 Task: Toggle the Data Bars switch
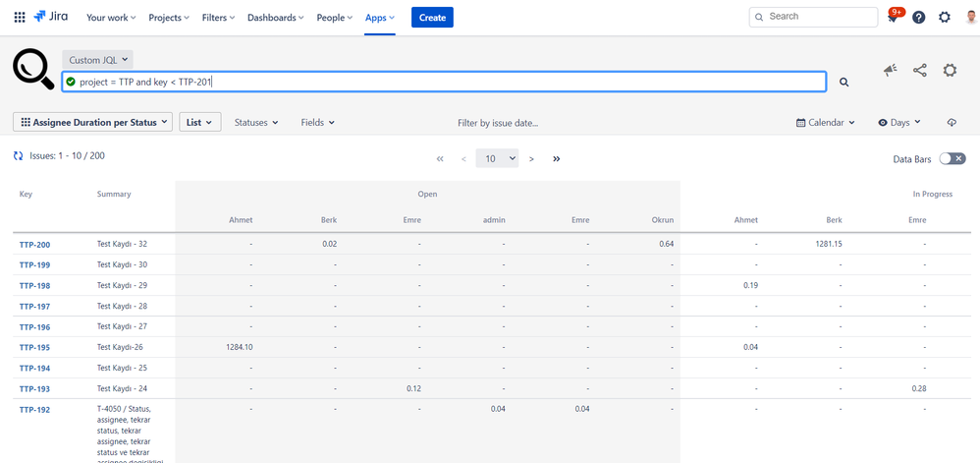(x=953, y=159)
